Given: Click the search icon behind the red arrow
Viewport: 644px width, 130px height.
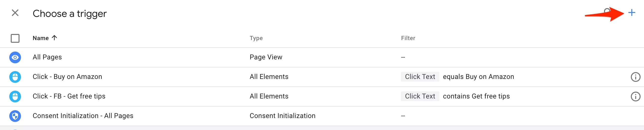Looking at the screenshot, I should (607, 11).
